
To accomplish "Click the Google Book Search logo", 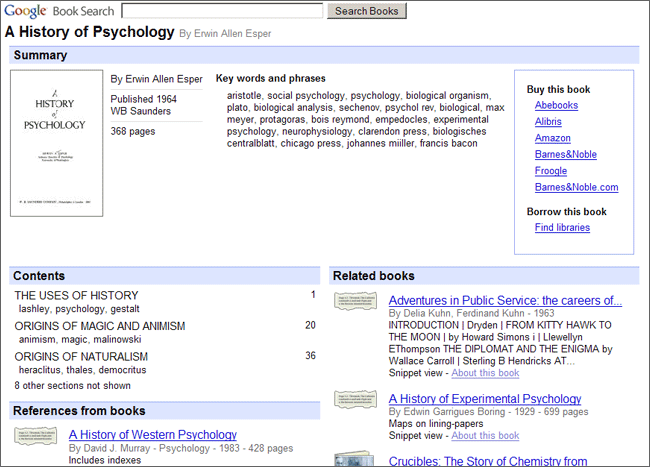I will coord(58,11).
